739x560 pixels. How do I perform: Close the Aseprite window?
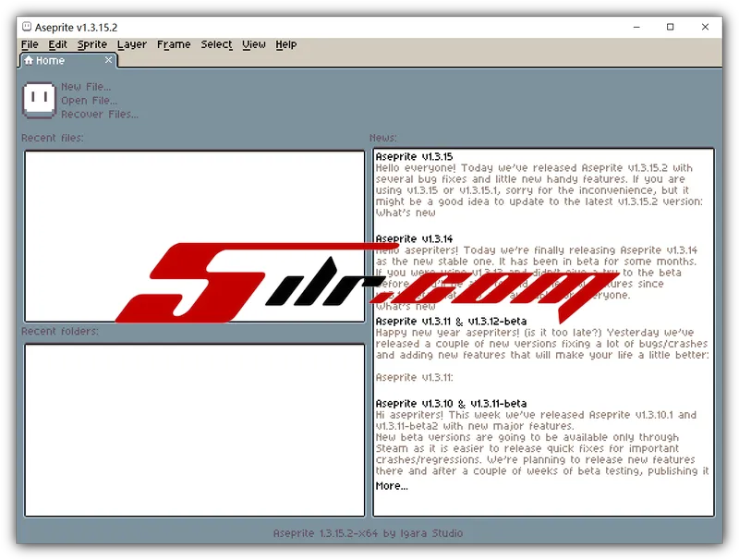tap(705, 27)
